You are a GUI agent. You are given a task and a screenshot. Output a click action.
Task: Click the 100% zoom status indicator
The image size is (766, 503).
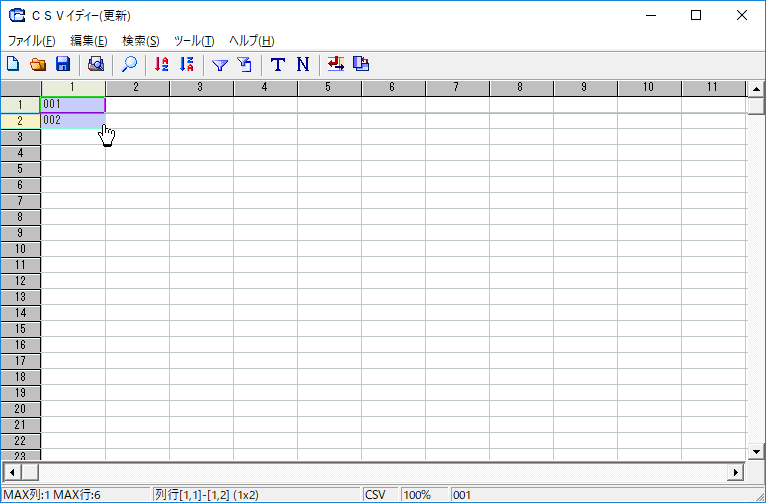417,495
